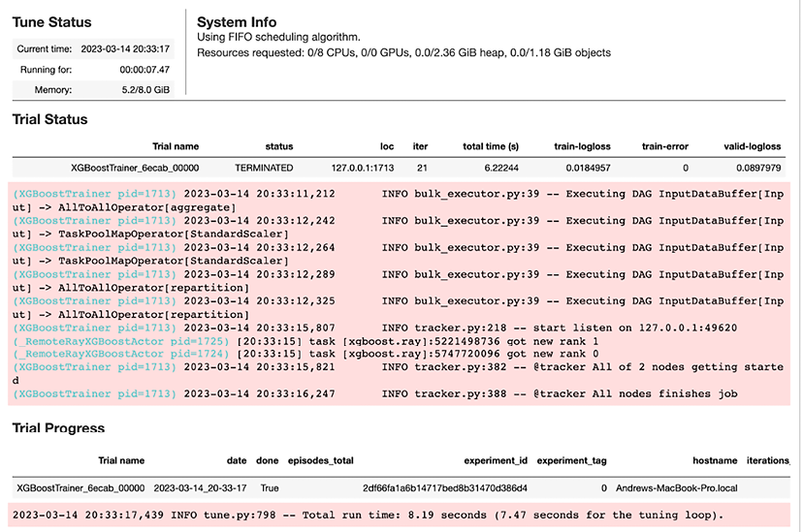The height and width of the screenshot is (532, 803).
Task: Click the 'All of 2 nodes getting started' log line
Action: 398,373
